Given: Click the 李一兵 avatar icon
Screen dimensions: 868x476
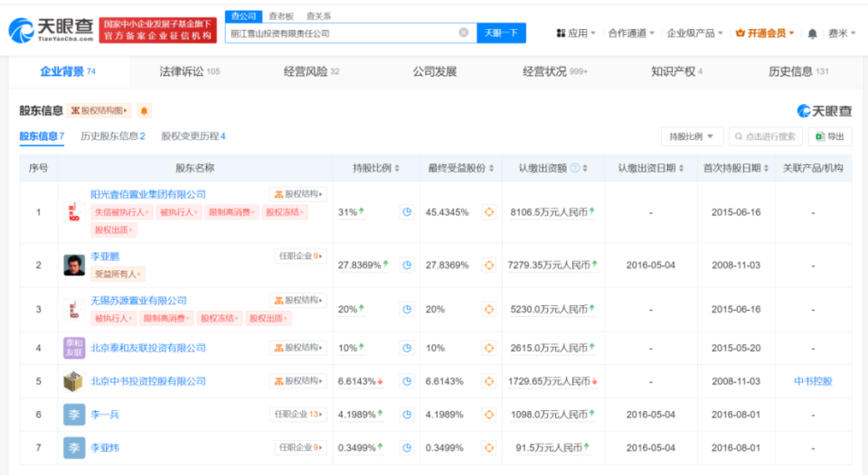Looking at the screenshot, I should pyautogui.click(x=74, y=414).
